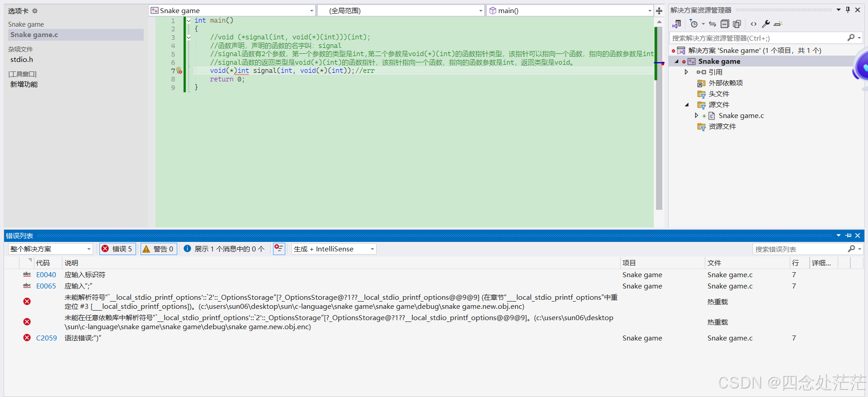The width and height of the screenshot is (868, 397).
Task: Open the 整个解决方案 scope dropdown
Action: tap(50, 249)
